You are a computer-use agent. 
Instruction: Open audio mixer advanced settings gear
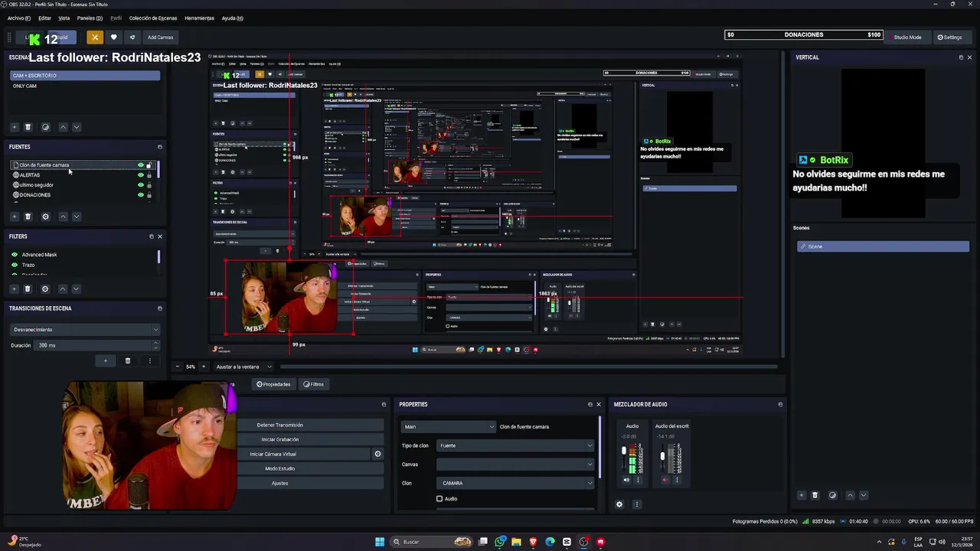tap(619, 504)
